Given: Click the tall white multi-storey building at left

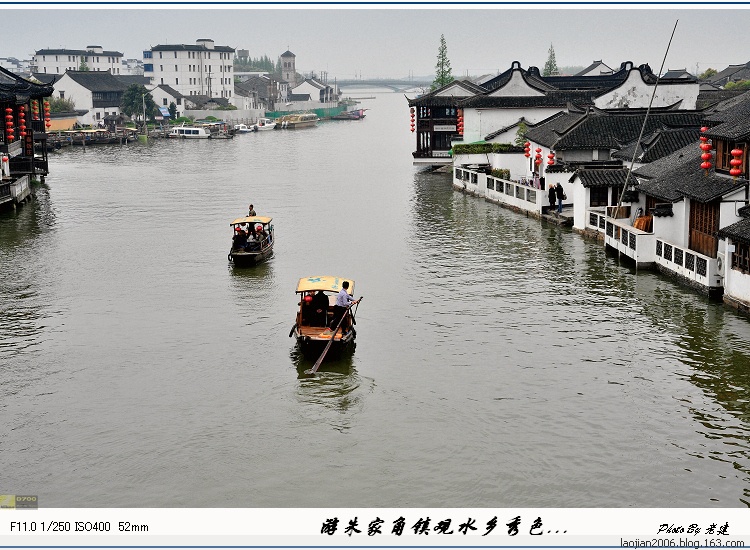Looking at the screenshot, I should 189,69.
